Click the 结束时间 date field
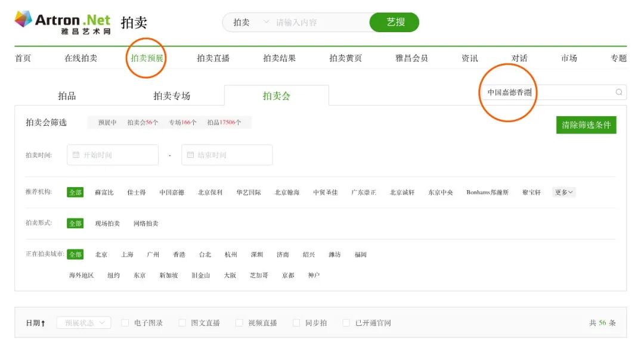The image size is (644, 345). [x=227, y=155]
